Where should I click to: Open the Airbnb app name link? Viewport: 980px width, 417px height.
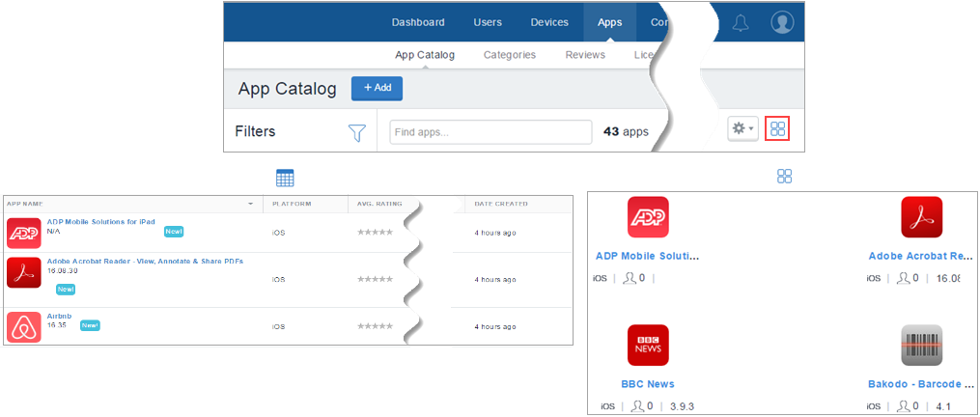tap(60, 316)
